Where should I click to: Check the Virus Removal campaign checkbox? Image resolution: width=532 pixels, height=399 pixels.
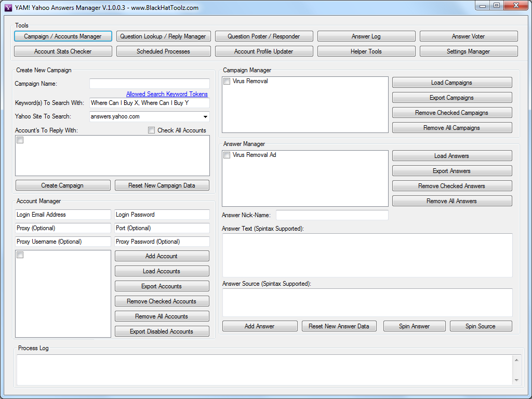(x=227, y=82)
